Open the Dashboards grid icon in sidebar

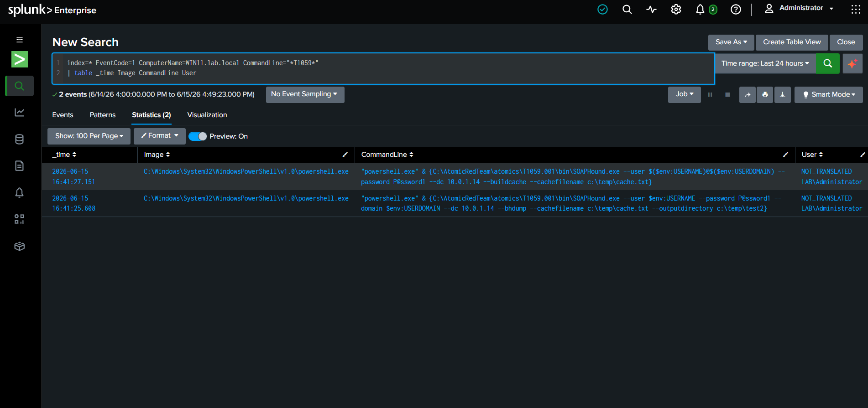[20, 219]
